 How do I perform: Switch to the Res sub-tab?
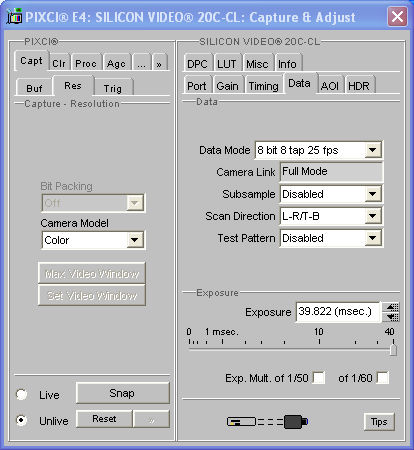[73, 86]
